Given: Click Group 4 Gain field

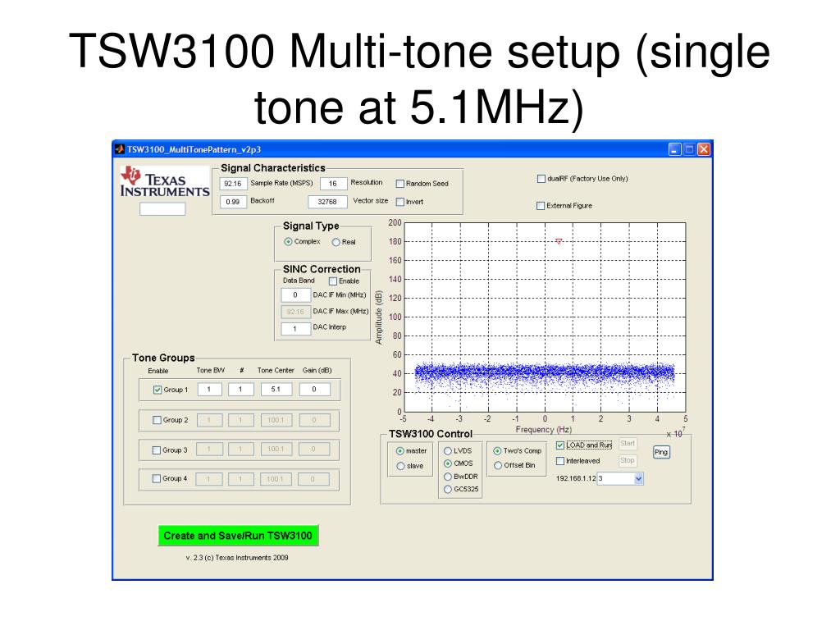Looking at the screenshot, I should tap(314, 479).
